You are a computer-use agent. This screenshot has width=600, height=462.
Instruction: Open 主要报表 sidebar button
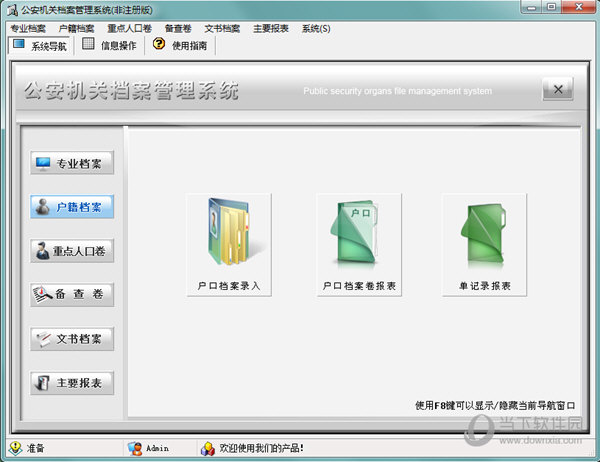[x=72, y=383]
